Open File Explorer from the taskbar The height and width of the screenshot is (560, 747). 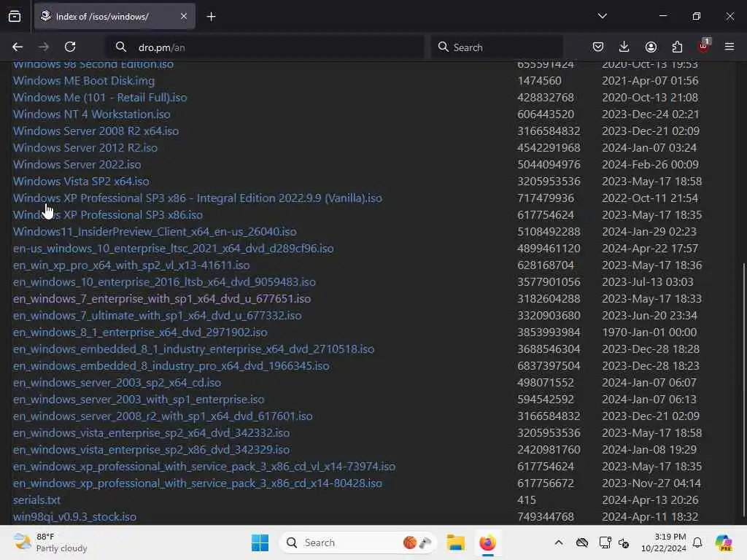pos(455,542)
